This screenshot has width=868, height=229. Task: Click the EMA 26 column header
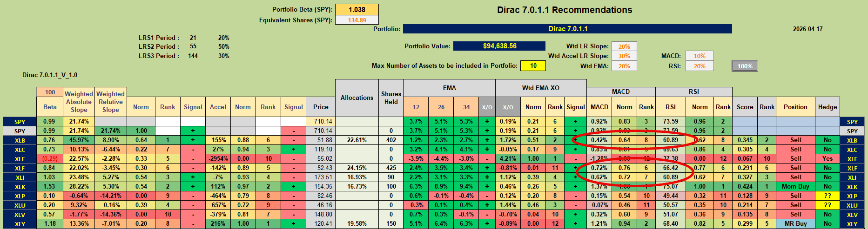pyautogui.click(x=441, y=107)
